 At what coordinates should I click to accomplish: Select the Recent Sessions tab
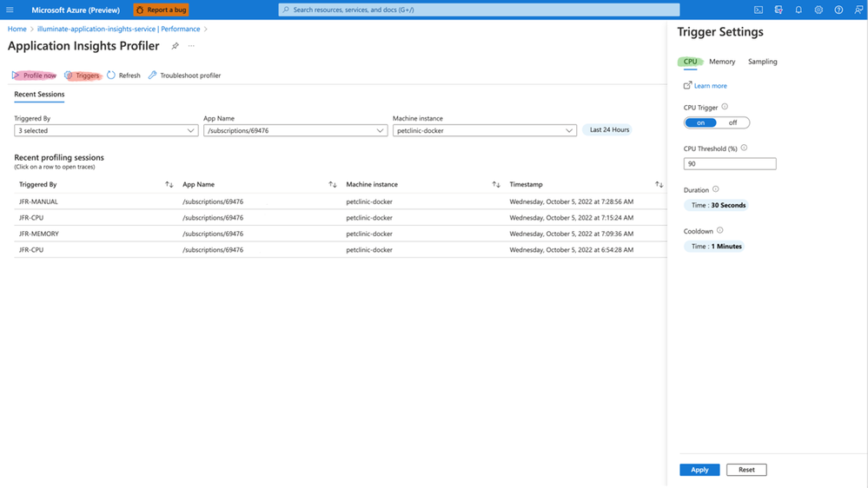tap(39, 94)
